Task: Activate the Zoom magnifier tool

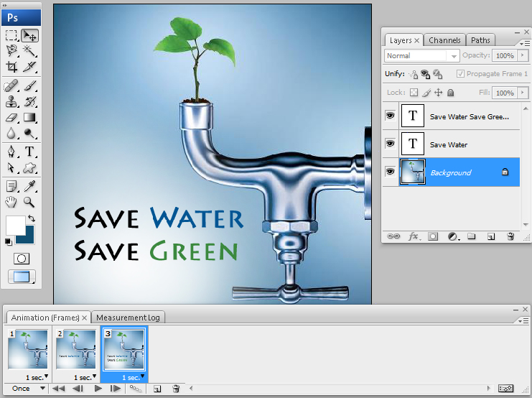Action: click(x=29, y=203)
